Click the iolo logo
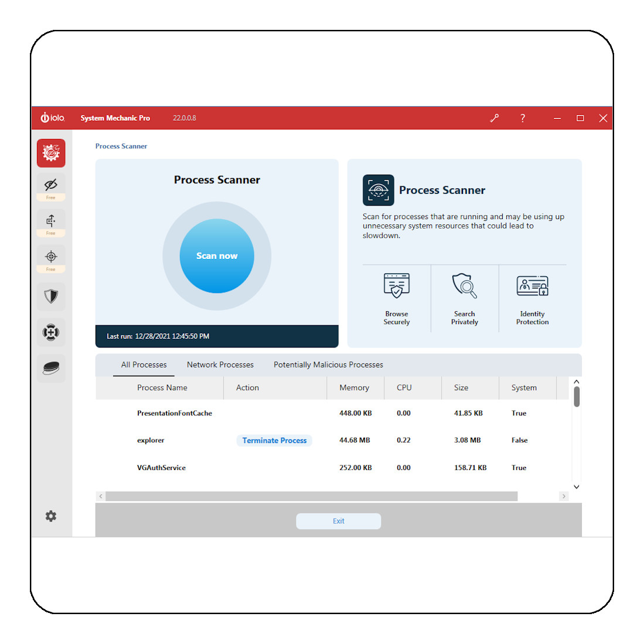This screenshot has width=644, height=644. (x=53, y=118)
